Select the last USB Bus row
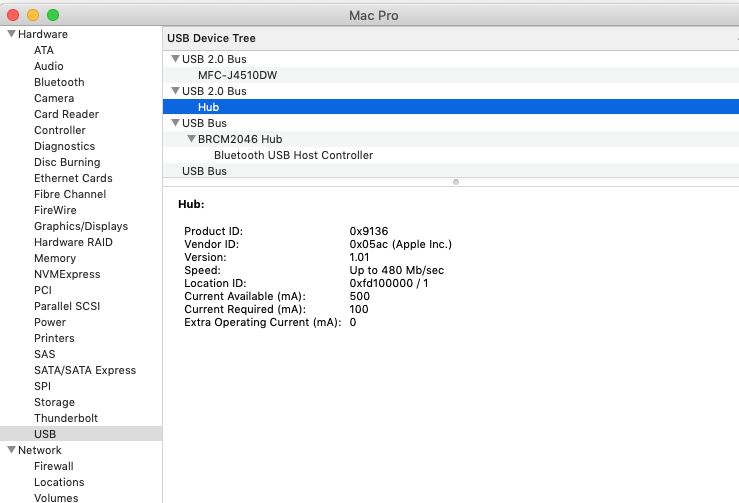739x503 pixels. click(204, 171)
